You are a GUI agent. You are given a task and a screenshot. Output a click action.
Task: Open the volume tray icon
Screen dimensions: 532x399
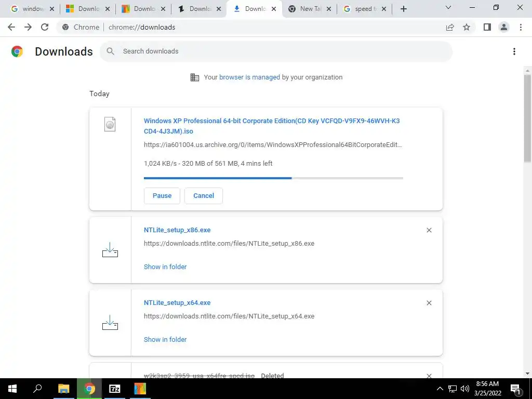tap(465, 389)
